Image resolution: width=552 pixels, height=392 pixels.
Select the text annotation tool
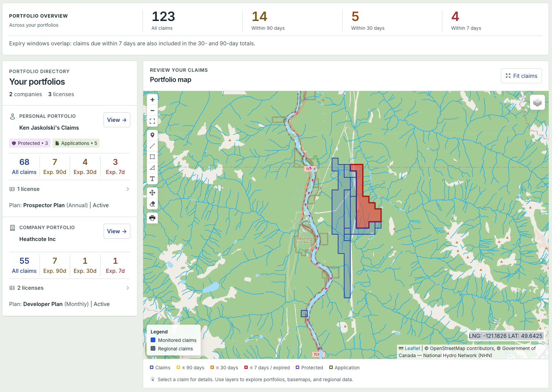[152, 178]
